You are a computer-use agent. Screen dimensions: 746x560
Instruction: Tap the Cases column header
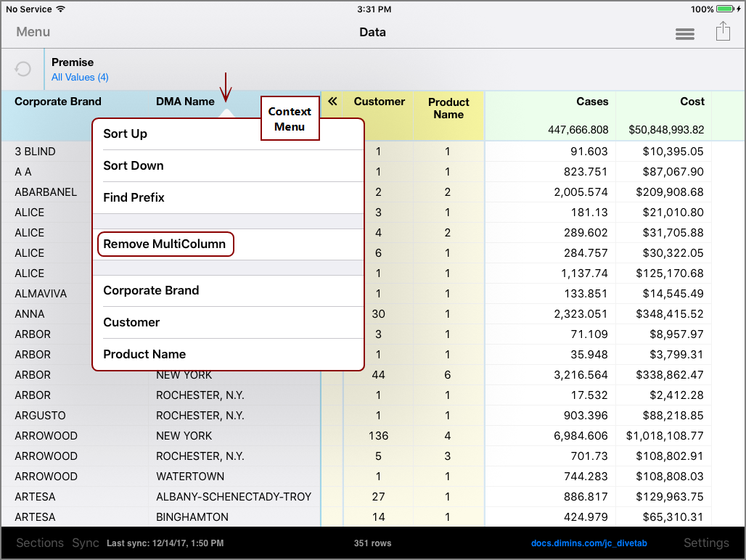coord(592,102)
